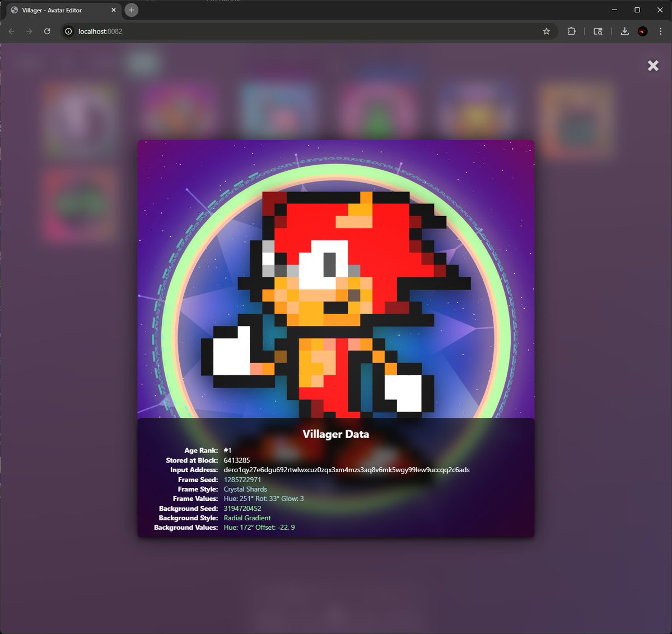The width and height of the screenshot is (672, 634).
Task: View site information icon beside localhost
Action: 68,31
